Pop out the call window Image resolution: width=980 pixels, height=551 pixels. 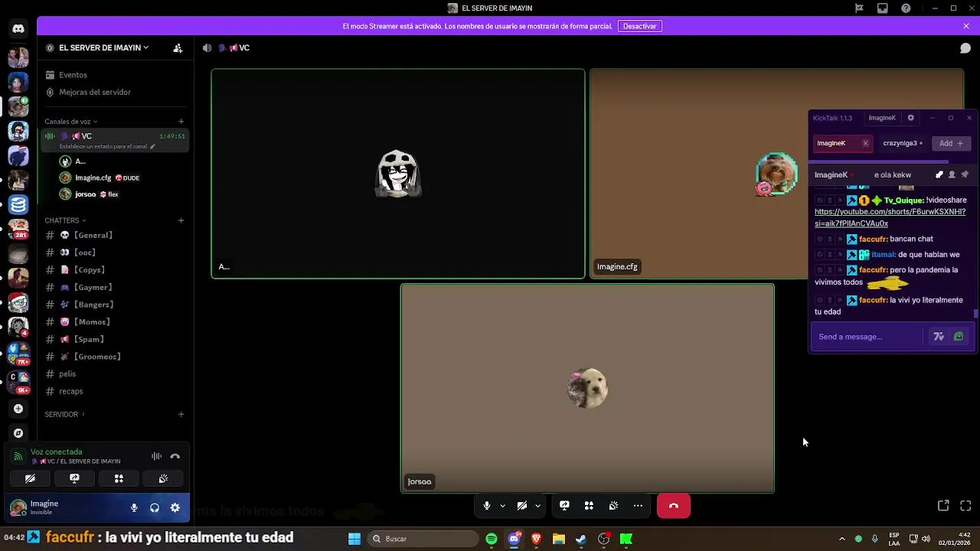pos(943,506)
